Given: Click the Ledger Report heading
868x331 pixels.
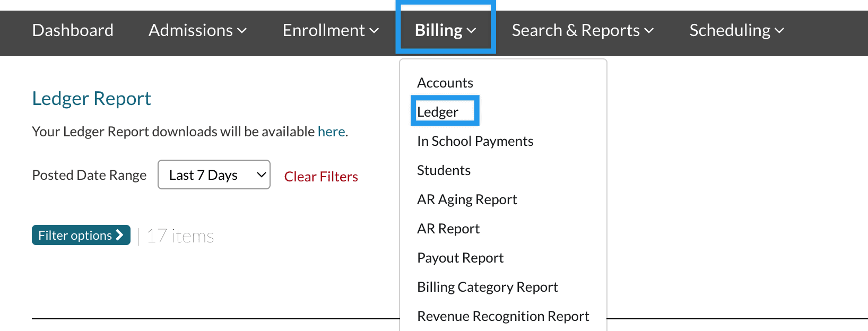Looking at the screenshot, I should click(91, 99).
